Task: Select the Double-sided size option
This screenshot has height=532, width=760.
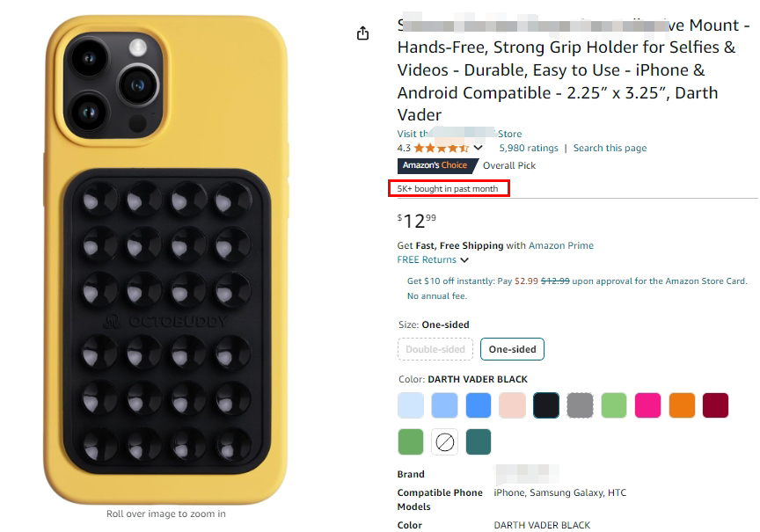Action: 435,349
